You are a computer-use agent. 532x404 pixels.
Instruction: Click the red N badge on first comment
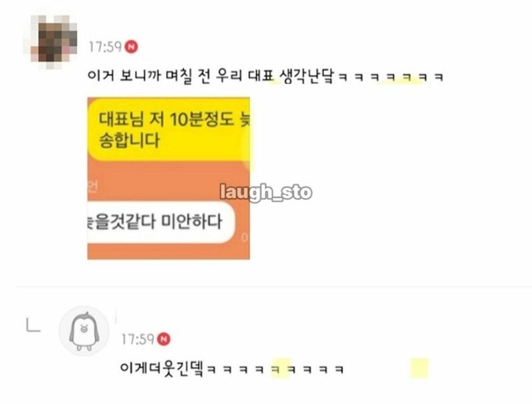coord(131,47)
